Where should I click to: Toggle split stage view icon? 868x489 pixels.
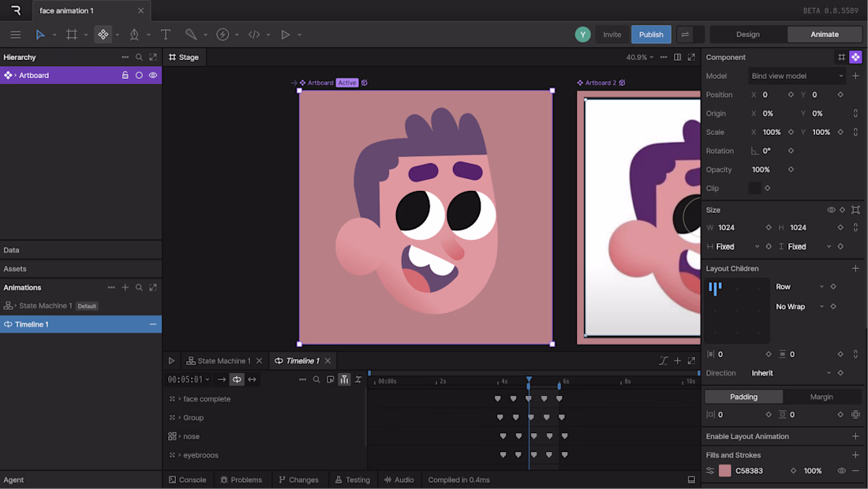(677, 57)
